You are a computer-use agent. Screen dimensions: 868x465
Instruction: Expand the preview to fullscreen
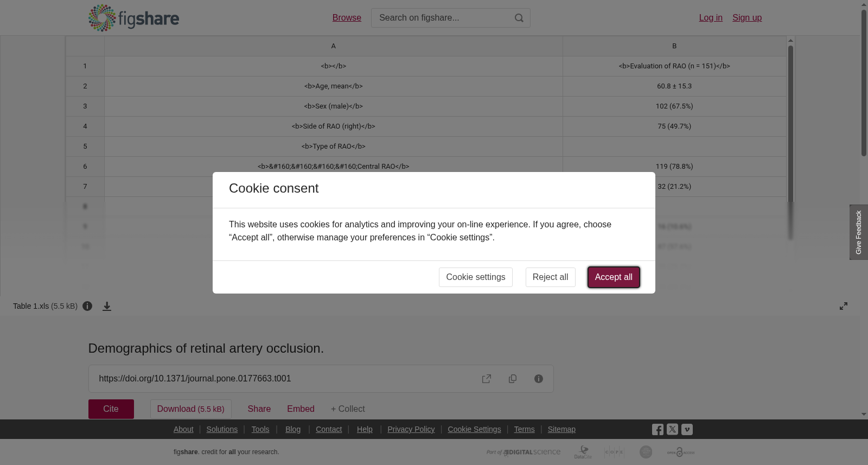coord(844,306)
